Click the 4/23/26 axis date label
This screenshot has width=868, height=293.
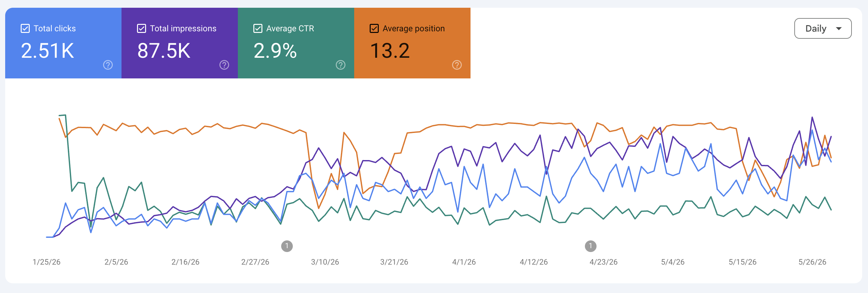[x=603, y=262]
